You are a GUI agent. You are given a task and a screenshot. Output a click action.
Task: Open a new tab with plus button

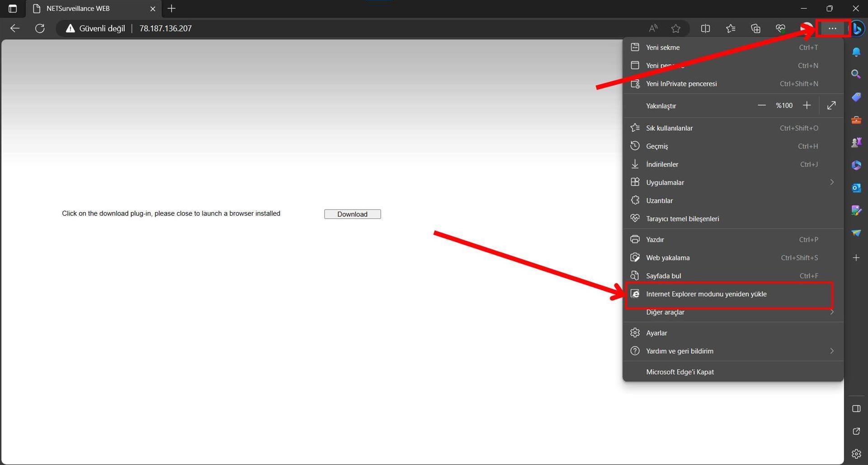(171, 9)
